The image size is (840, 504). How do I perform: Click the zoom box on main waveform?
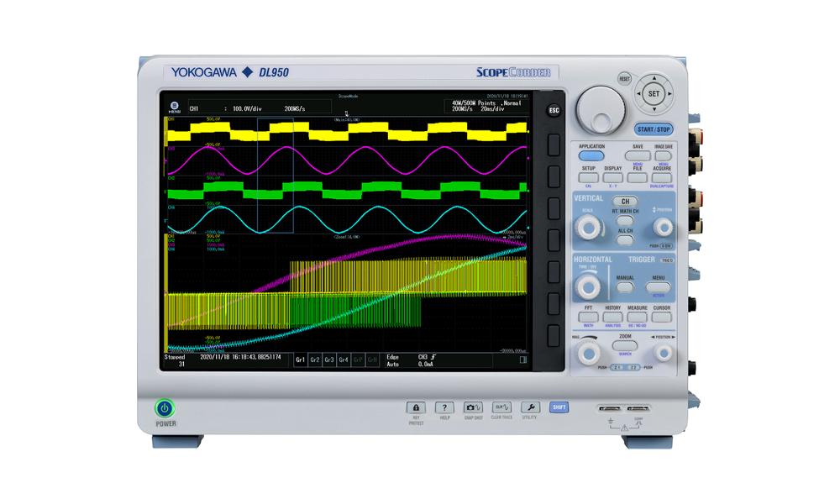click(x=276, y=176)
